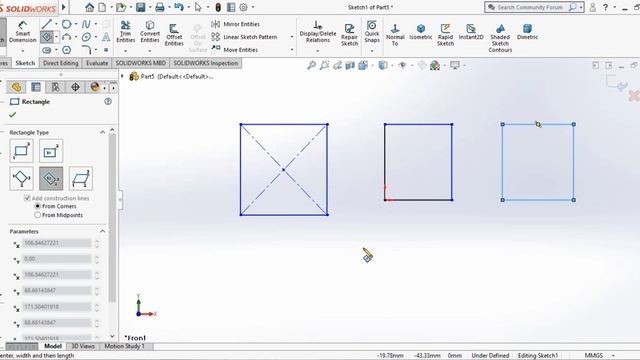Click Options gear icon in top bar
This screenshot has width=640, height=360.
244,7
